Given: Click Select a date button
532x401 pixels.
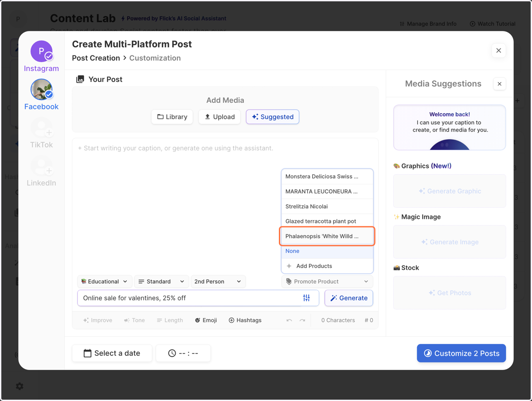Looking at the screenshot, I should (112, 354).
